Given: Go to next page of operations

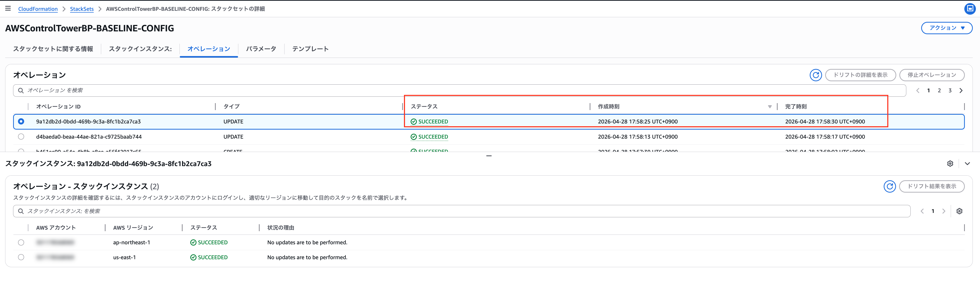Looking at the screenshot, I should point(960,91).
